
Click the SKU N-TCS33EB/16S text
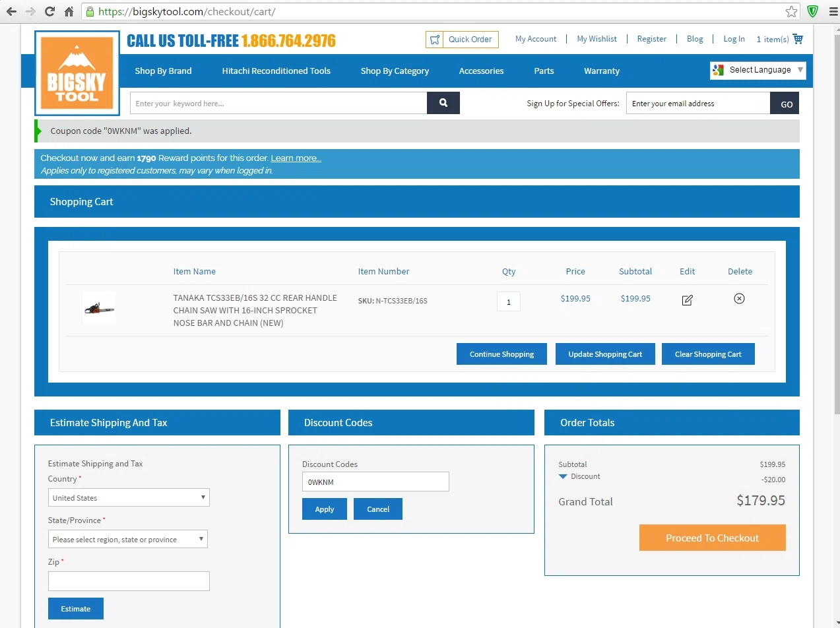pyautogui.click(x=393, y=301)
